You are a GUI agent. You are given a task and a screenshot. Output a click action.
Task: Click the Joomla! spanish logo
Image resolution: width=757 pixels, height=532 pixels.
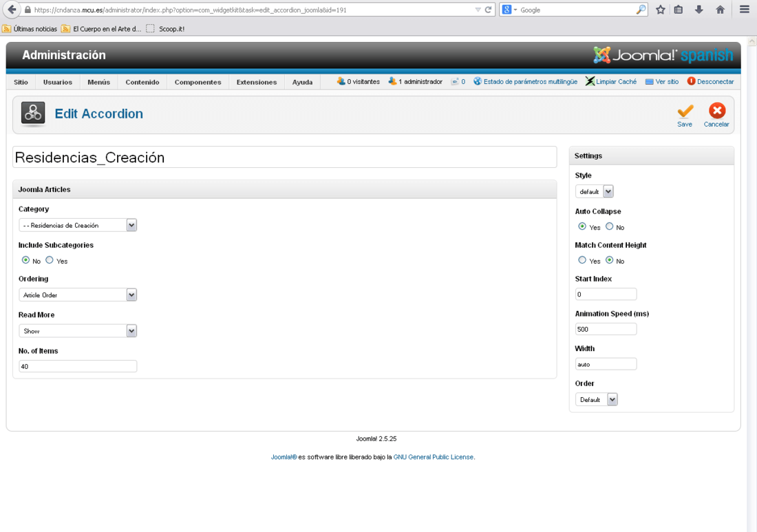coord(663,55)
